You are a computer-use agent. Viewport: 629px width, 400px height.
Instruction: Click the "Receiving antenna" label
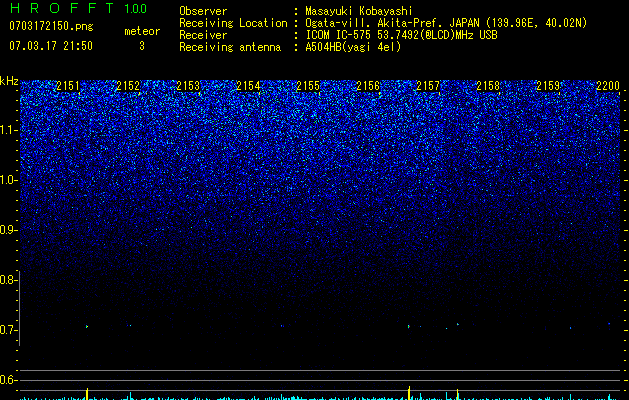coord(230,47)
